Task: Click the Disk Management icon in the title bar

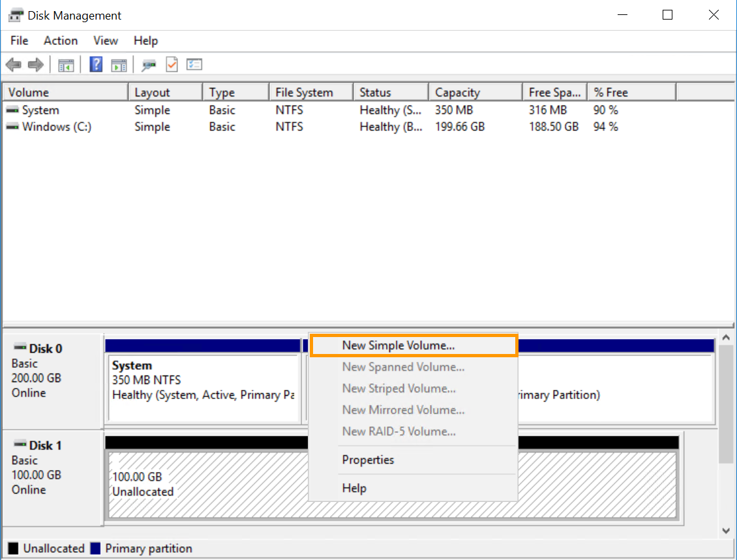Action: click(x=14, y=14)
